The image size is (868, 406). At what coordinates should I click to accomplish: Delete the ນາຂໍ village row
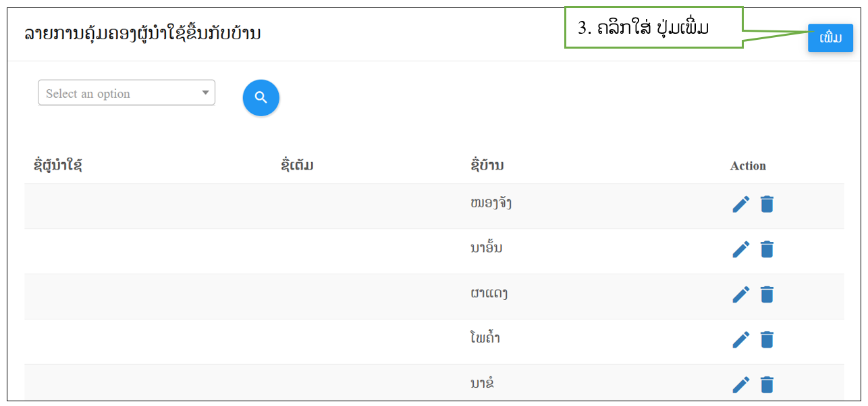pyautogui.click(x=767, y=384)
